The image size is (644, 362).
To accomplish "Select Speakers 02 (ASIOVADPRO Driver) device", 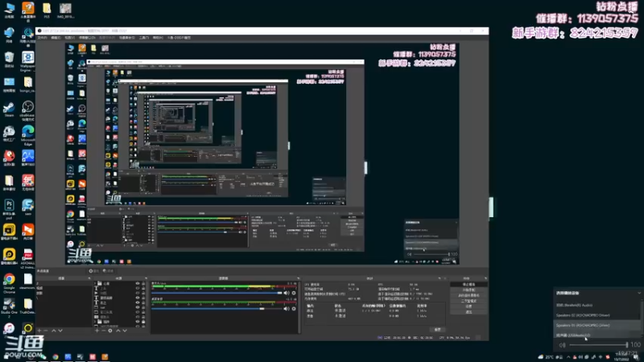I will 597,315.
